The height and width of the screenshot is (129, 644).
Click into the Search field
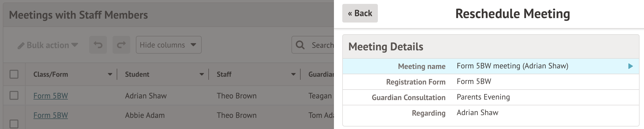pos(322,45)
